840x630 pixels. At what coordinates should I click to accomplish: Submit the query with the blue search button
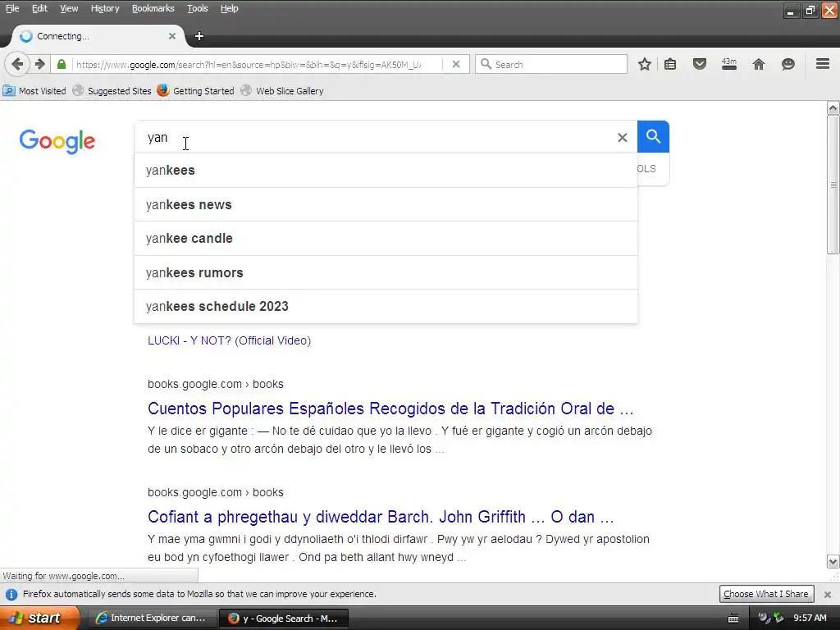pos(653,137)
